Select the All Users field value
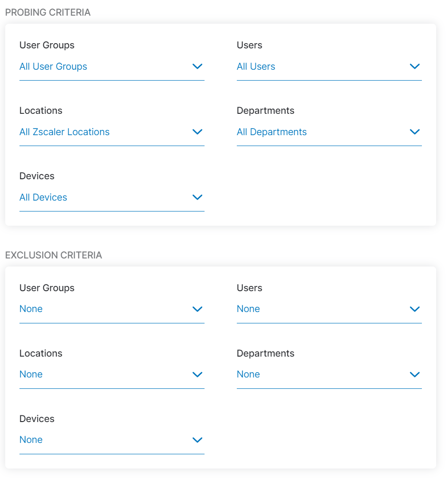This screenshot has width=448, height=478. [256, 66]
